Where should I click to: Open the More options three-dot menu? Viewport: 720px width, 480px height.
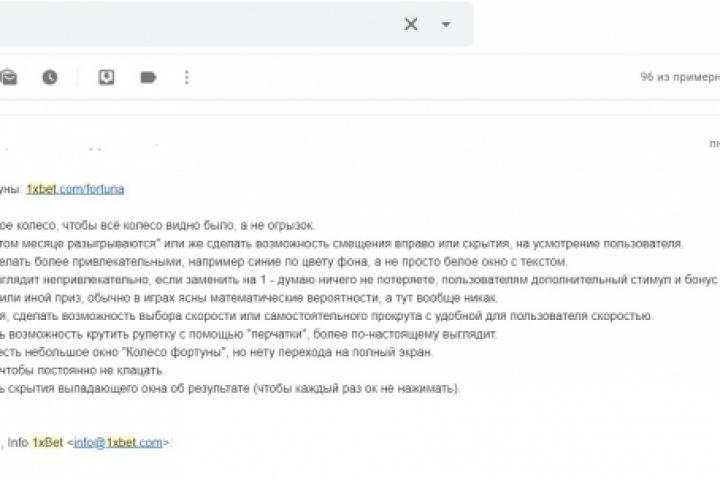(187, 77)
